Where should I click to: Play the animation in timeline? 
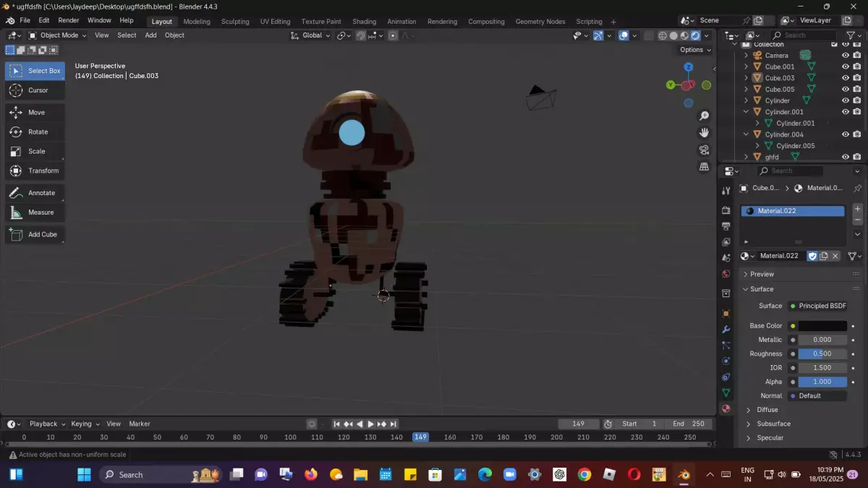pyautogui.click(x=370, y=424)
